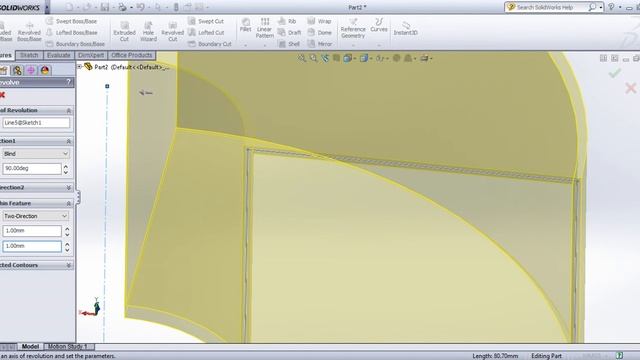Open the dropdown arrow under Reference Geometry

point(353,45)
